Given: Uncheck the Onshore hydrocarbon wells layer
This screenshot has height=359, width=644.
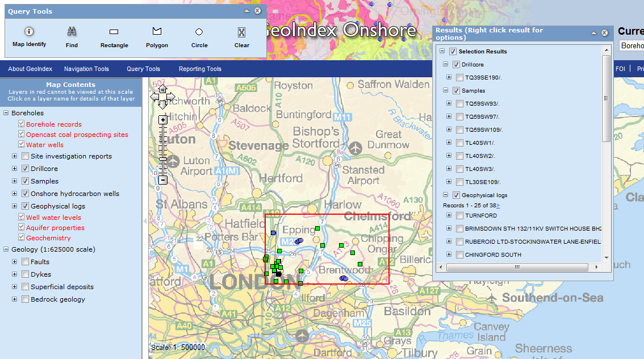Looking at the screenshot, I should point(25,194).
